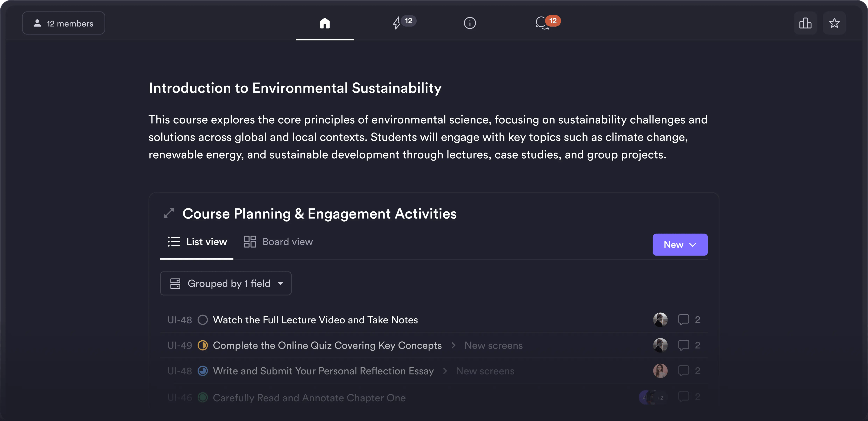Viewport: 868px width, 421px height.
Task: Mark Carefully Read Chapter One as incomplete
Action: pos(203,398)
